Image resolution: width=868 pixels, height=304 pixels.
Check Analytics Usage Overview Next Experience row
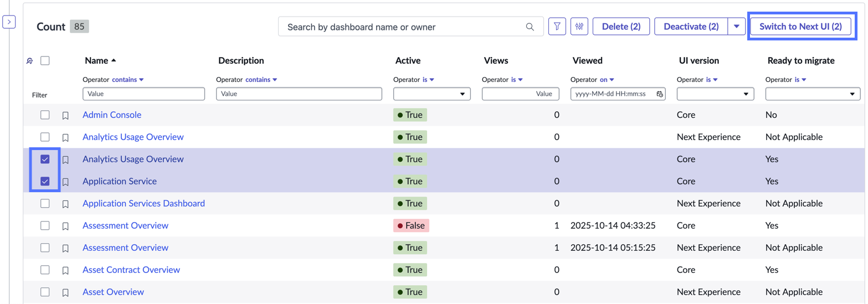[45, 137]
